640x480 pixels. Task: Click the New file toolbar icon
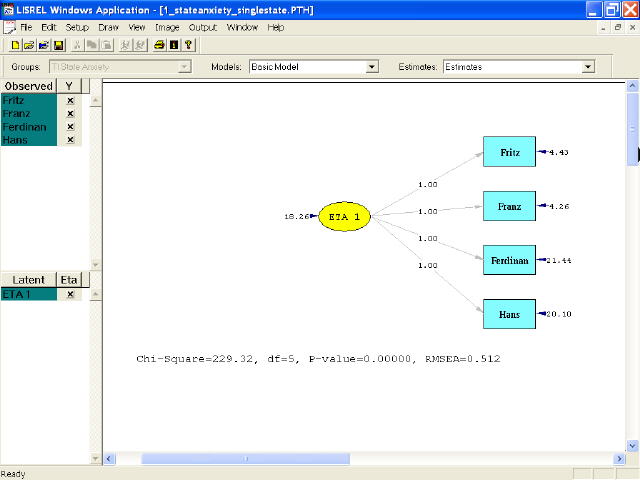click(15, 45)
